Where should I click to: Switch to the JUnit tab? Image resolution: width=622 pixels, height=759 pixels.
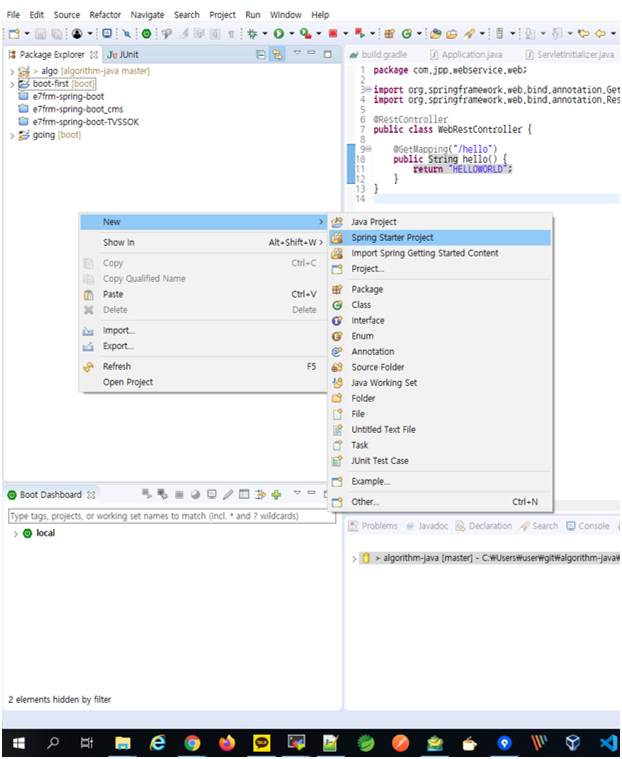click(123, 55)
